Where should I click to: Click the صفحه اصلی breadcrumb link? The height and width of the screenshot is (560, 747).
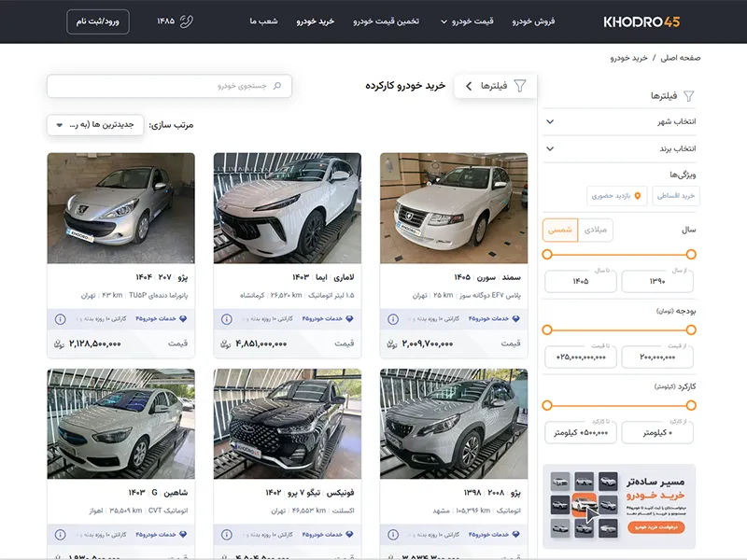pyautogui.click(x=681, y=58)
